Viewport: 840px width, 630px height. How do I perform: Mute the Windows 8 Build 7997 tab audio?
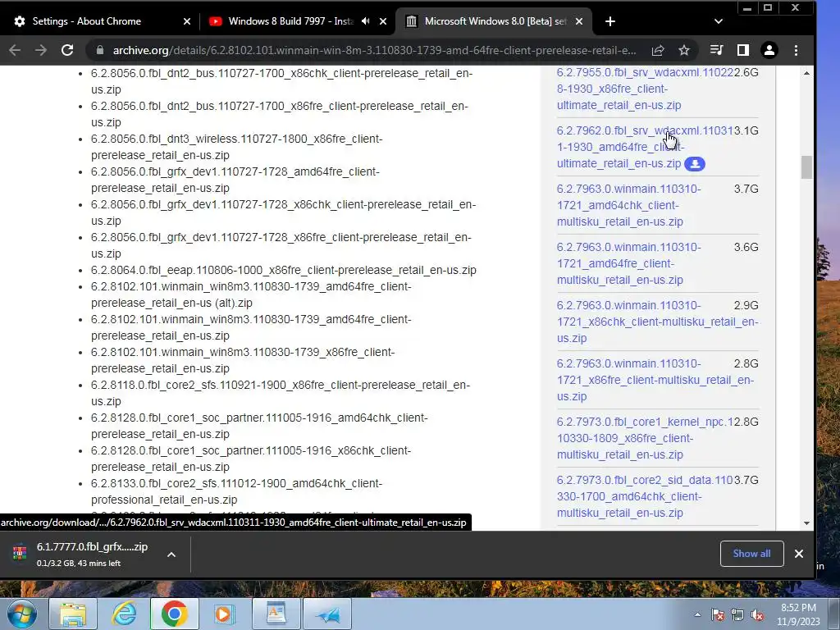point(365,21)
